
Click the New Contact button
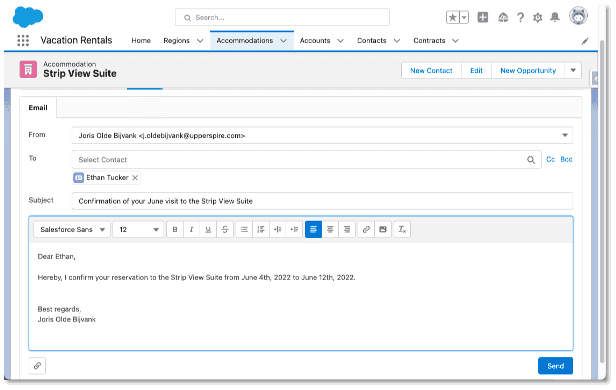[x=431, y=70]
